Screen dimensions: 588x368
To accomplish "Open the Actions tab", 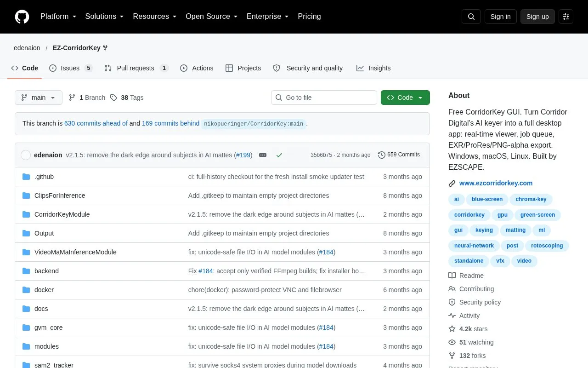I will (197, 68).
